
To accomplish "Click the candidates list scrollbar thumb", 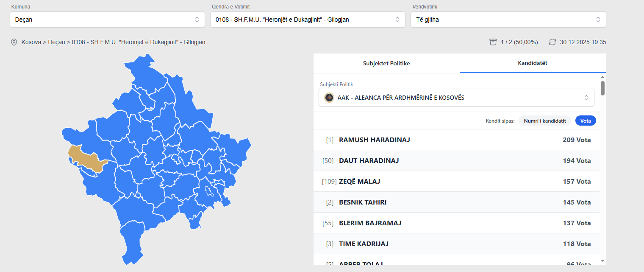I will coord(602,88).
